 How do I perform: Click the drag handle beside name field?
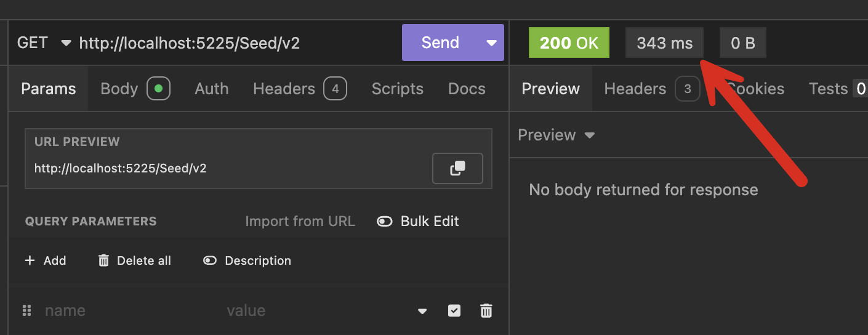pyautogui.click(x=26, y=311)
